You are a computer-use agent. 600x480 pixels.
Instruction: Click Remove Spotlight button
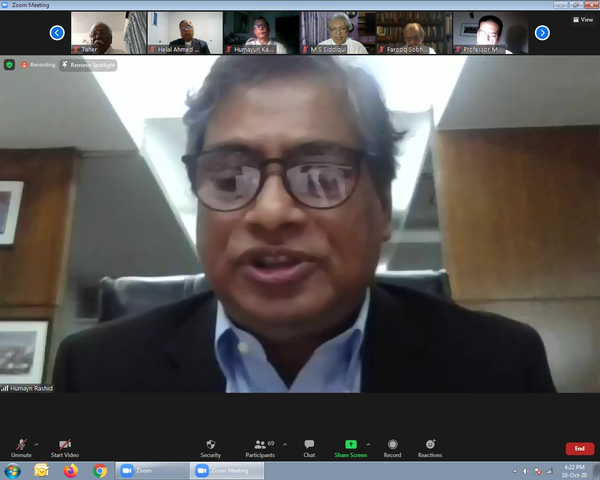pyautogui.click(x=88, y=64)
